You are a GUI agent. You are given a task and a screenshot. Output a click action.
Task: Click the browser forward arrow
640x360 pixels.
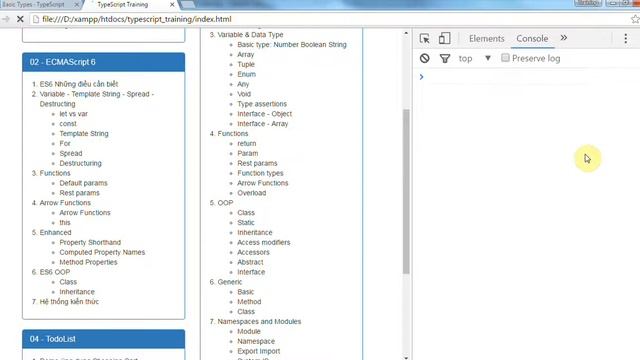click(6, 19)
